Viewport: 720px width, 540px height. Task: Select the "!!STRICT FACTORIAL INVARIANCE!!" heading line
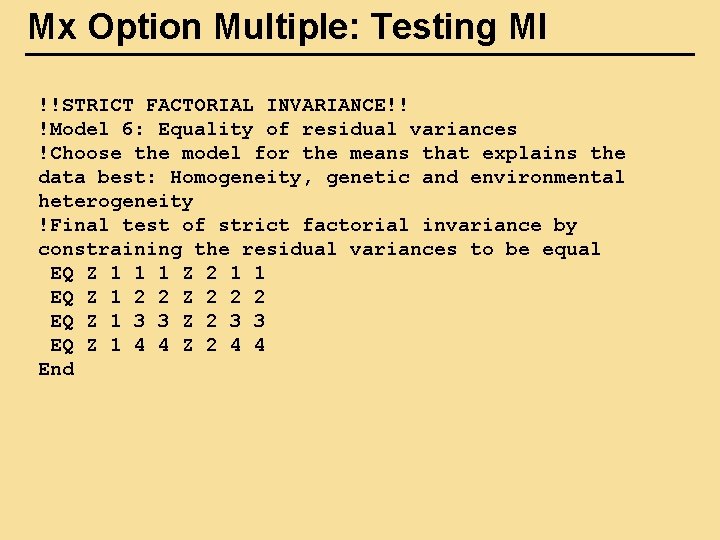(224, 105)
